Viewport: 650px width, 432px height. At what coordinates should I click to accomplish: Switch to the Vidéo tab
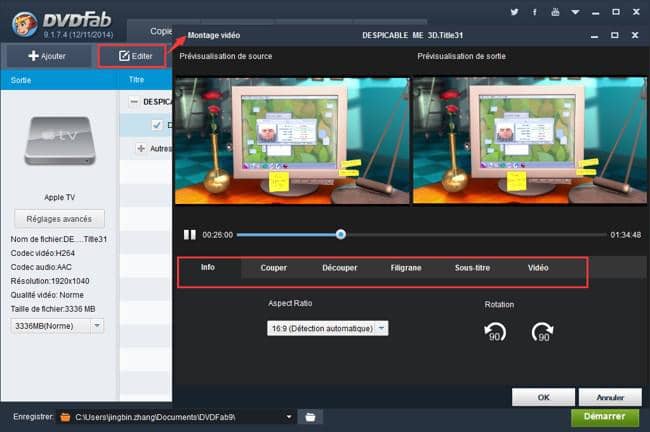click(x=538, y=268)
